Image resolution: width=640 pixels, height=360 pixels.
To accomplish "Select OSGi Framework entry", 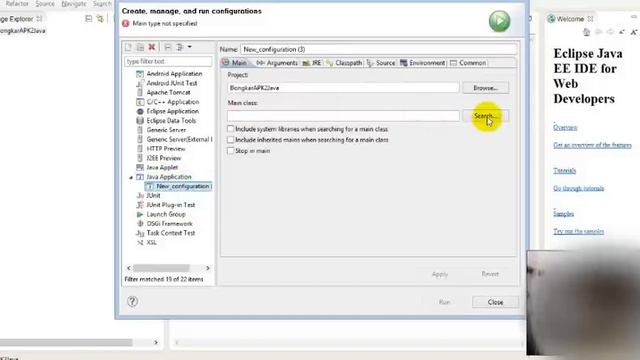I will (x=169, y=224).
